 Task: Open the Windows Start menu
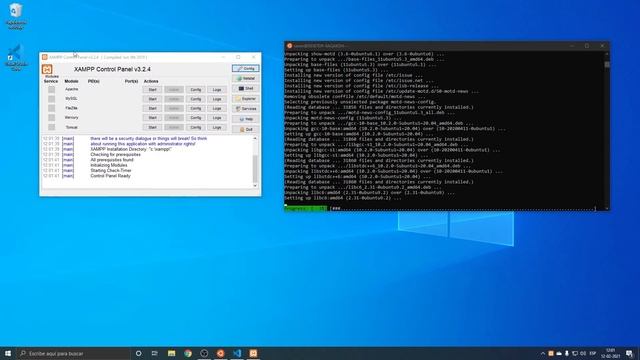[x=8, y=353]
